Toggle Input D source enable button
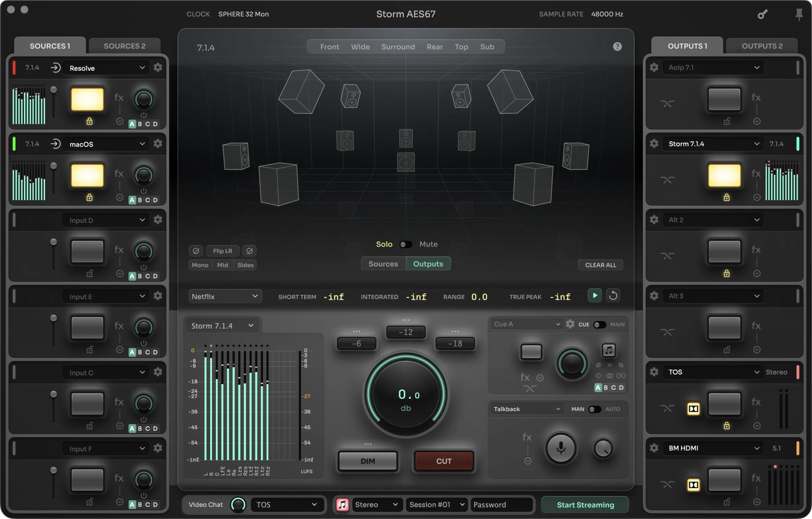The height and width of the screenshot is (519, 812). [x=87, y=252]
